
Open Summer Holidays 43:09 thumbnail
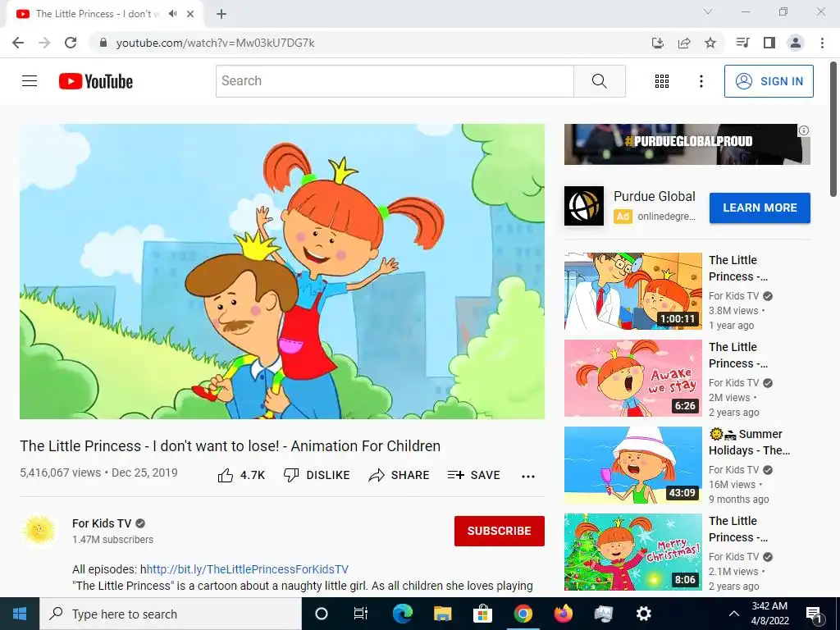point(632,465)
